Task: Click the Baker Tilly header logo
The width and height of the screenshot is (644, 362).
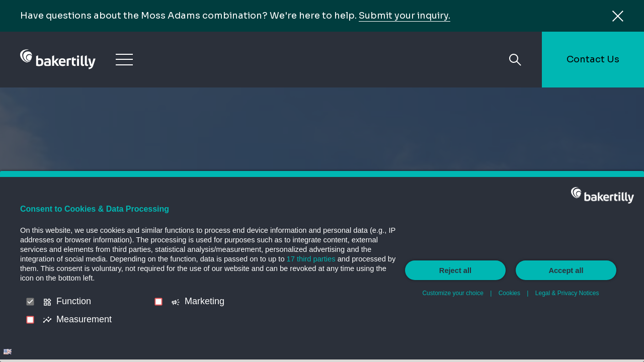Action: point(58,59)
